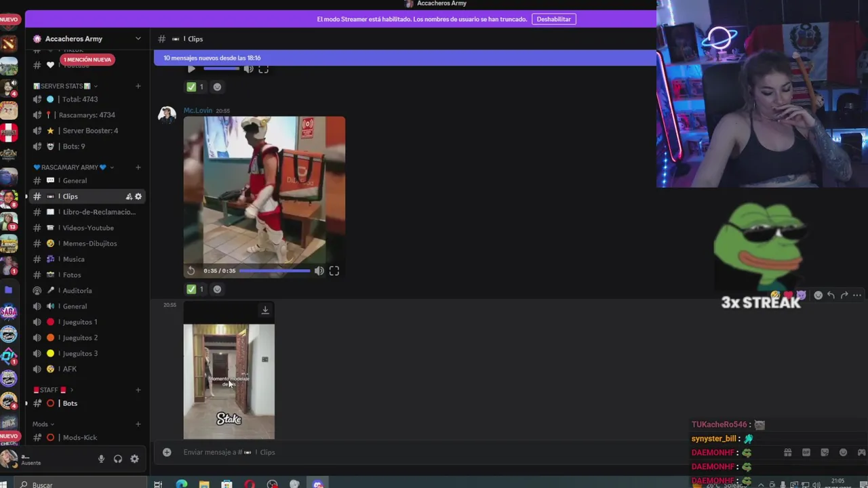Join the Jueguitos 2 voice channel
The image size is (868, 488).
pos(87,338)
